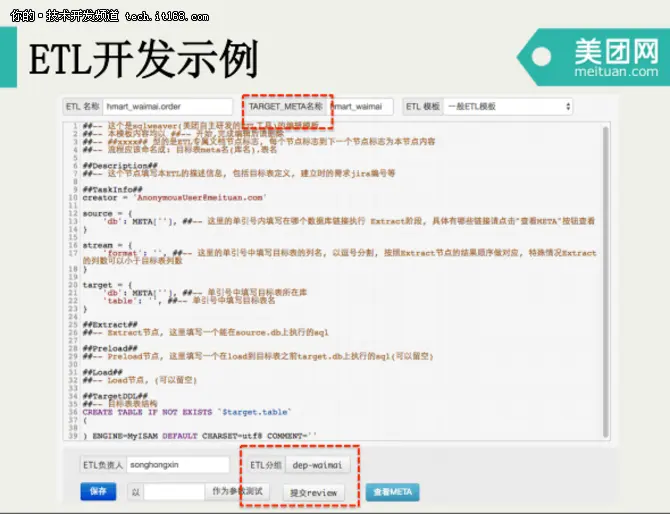Screen dimensions: 670x514
Task: Click the CREATE TABLE IF NOT EXISTS line
Action: [x=187, y=412]
